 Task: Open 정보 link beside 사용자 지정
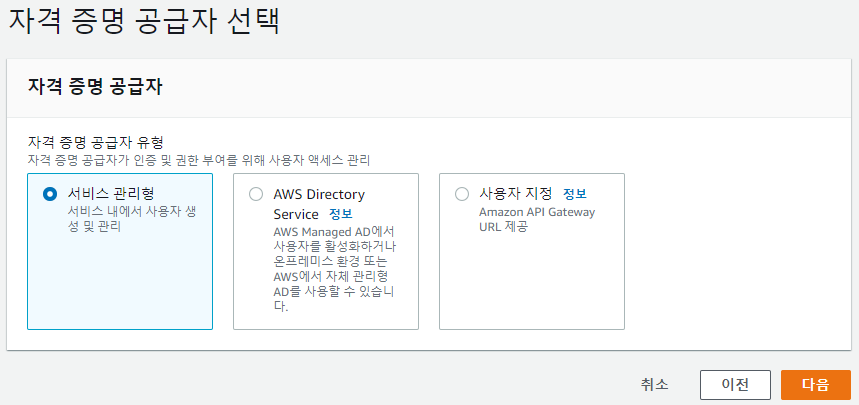pyautogui.click(x=575, y=193)
